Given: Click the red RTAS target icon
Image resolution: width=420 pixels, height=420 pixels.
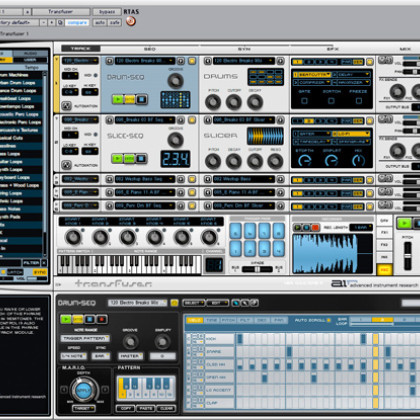Looking at the screenshot, I should [131, 22].
